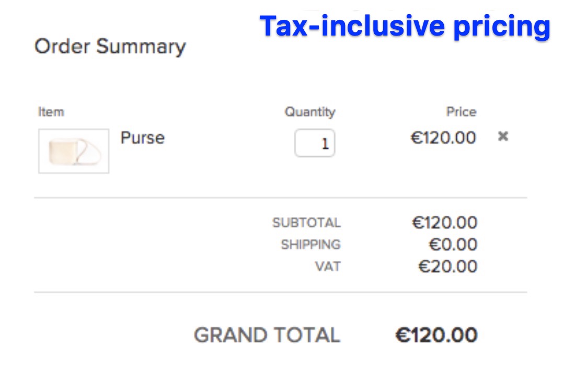Viewport: 587px width, 392px height.
Task: Click the Quantity column header
Action: [309, 112]
